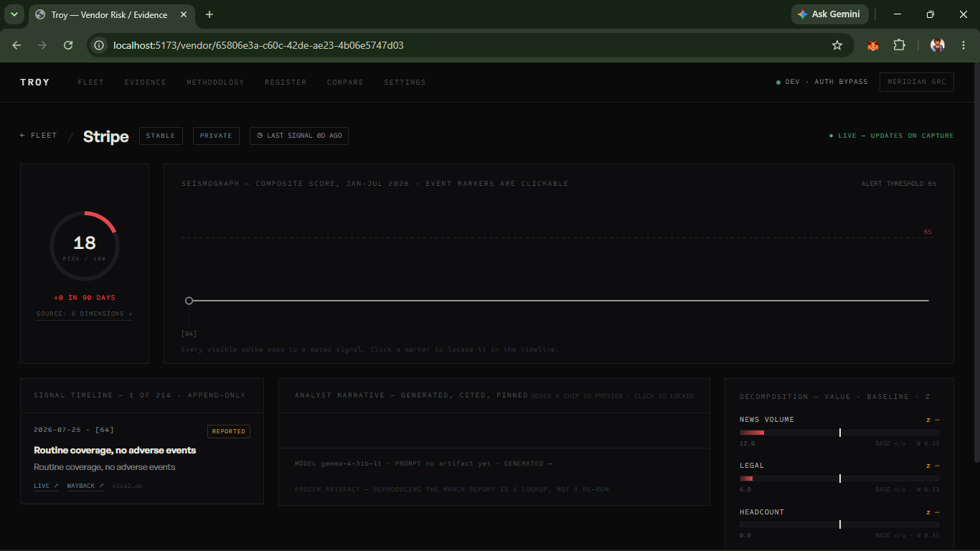This screenshot has height=551, width=980.
Task: Click the News Volume bar
Action: point(839,433)
